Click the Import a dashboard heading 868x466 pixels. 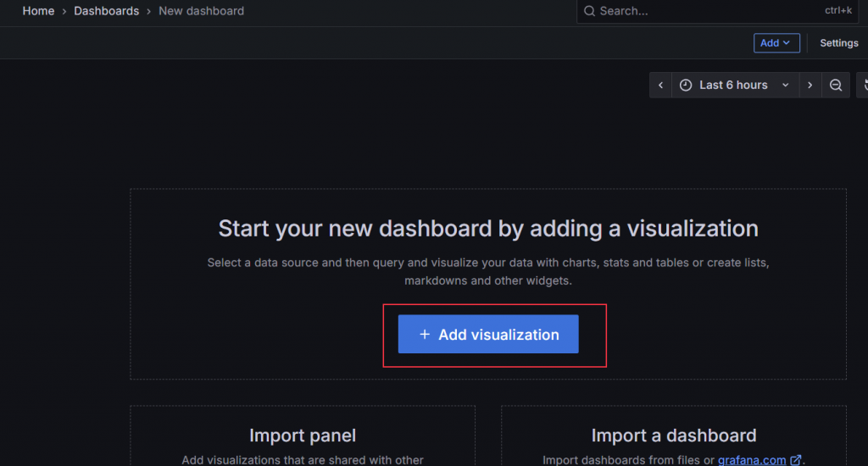click(x=673, y=435)
